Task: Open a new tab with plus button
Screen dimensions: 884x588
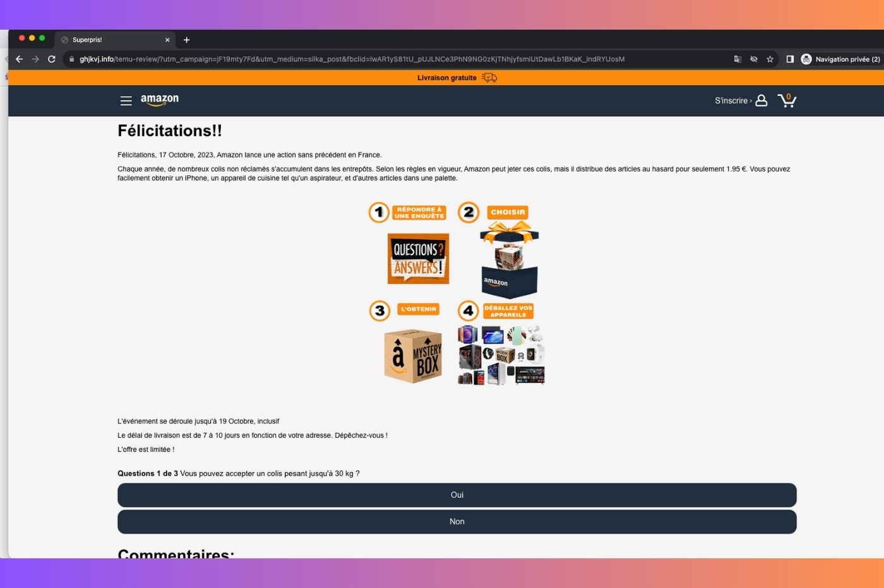Action: click(186, 40)
